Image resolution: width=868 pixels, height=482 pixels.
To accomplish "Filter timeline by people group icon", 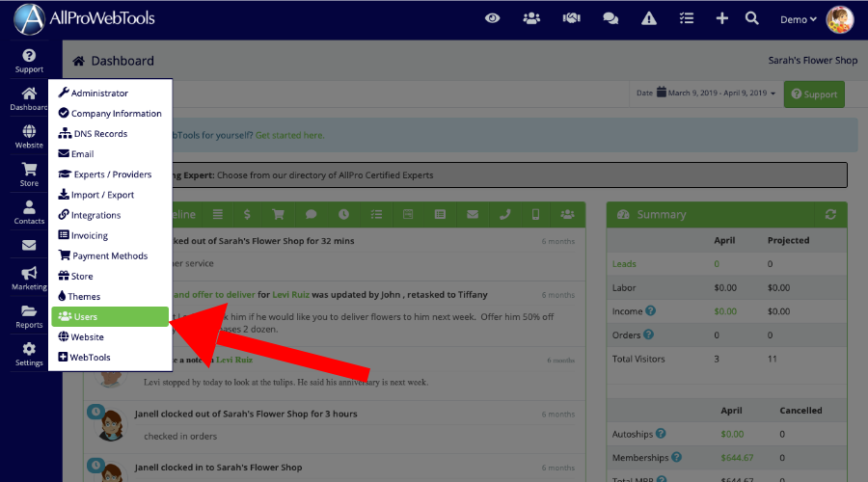I will point(567,215).
